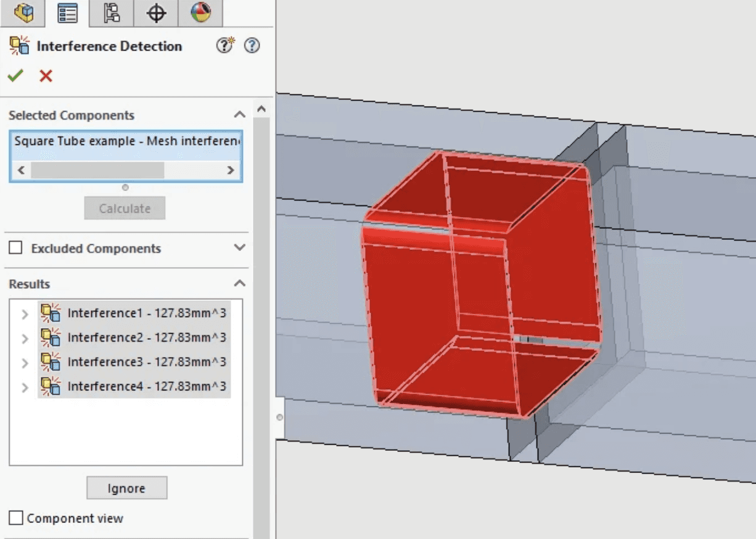Select the Square Tube example component entry
The width and height of the screenshot is (756, 539).
126,141
